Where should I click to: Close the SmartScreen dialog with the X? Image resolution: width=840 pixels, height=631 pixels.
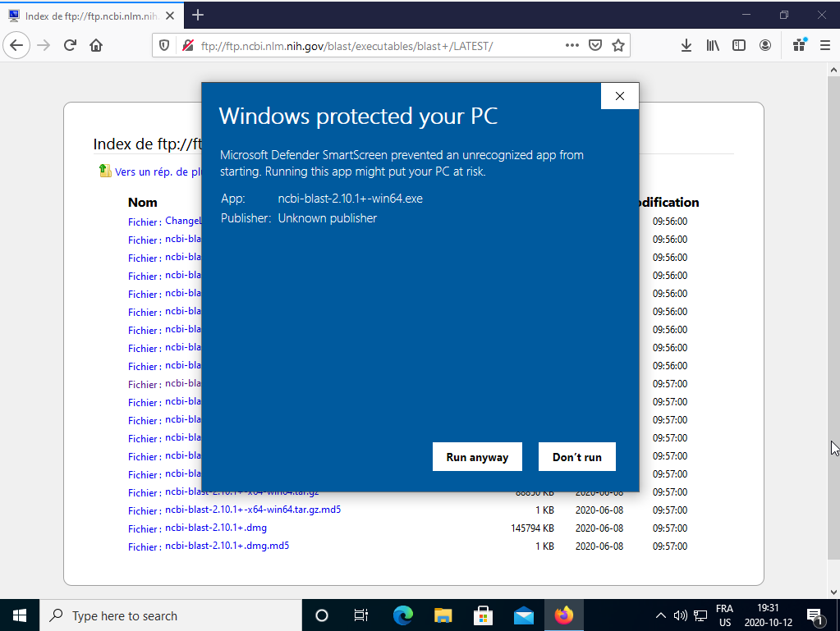click(x=620, y=96)
